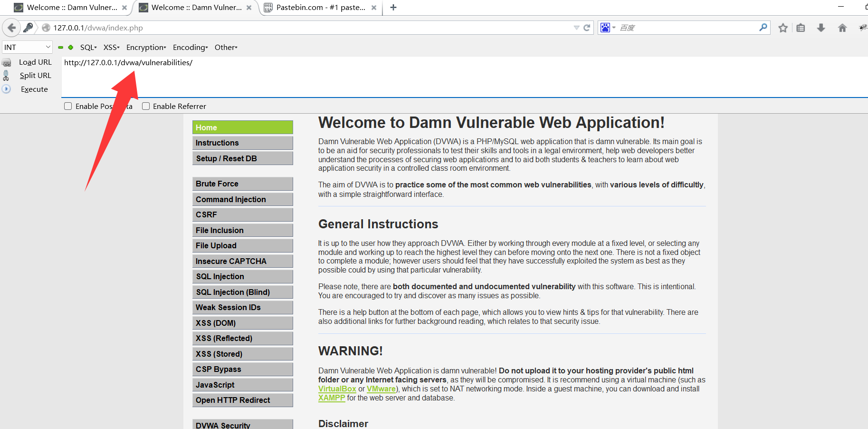Switch to the Pastebin.com tab
868x429 pixels.
pos(321,8)
